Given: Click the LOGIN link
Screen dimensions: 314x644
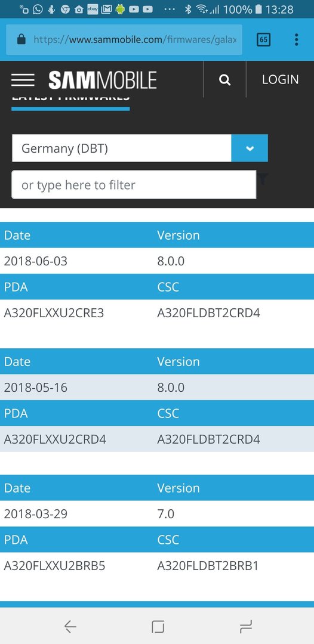Looking at the screenshot, I should click(281, 80).
